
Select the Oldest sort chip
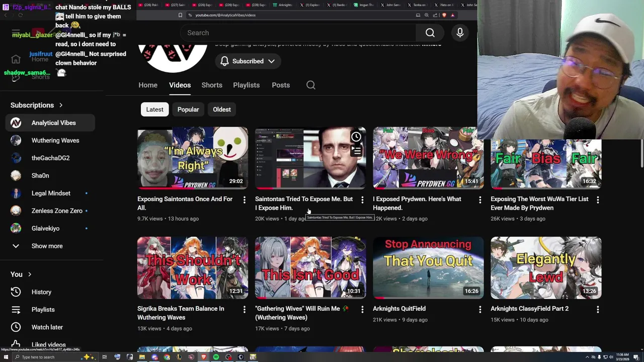[x=222, y=109]
